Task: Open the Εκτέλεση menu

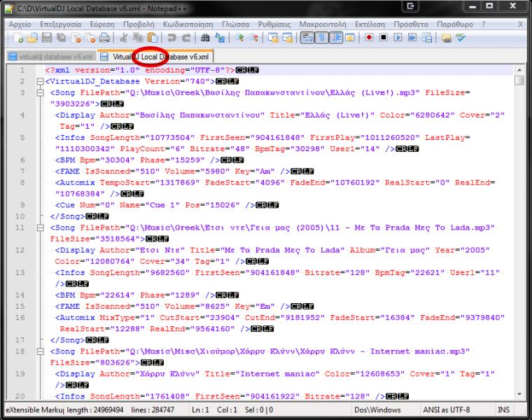Action: pos(370,24)
